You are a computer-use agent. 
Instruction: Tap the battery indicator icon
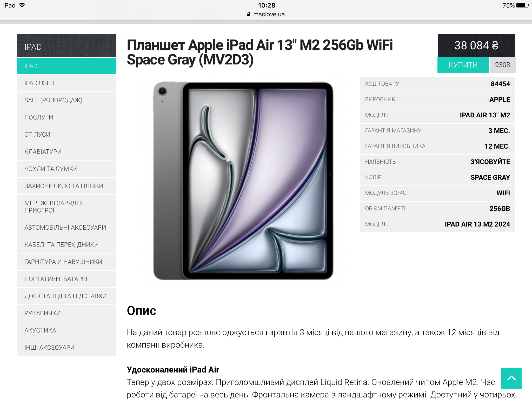[x=523, y=5]
